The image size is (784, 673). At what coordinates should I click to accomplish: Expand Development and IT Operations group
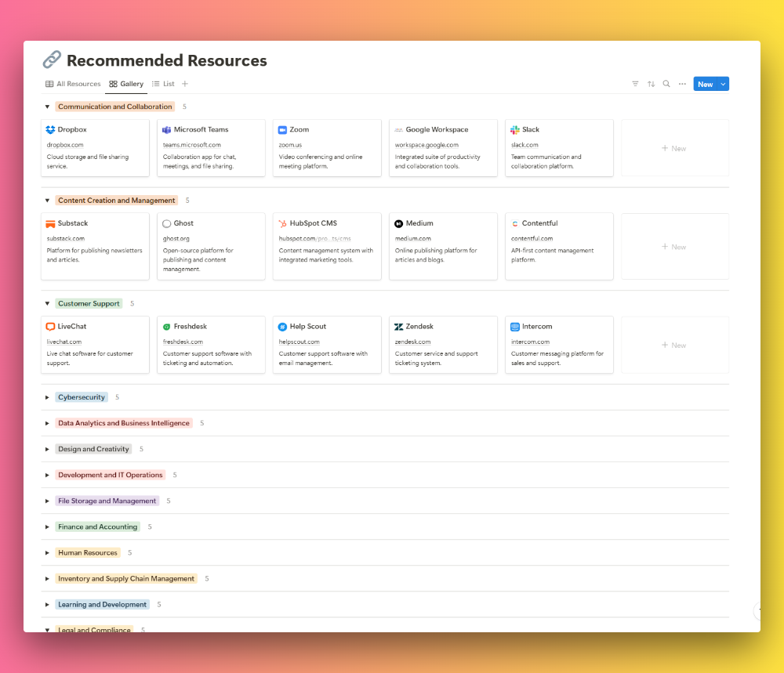47,475
